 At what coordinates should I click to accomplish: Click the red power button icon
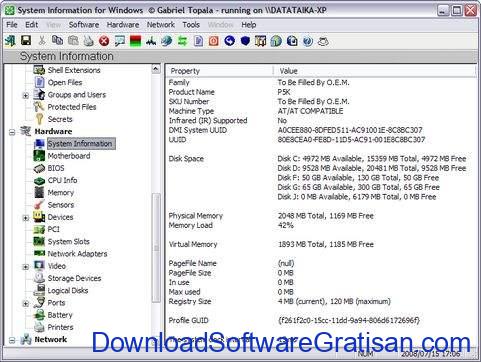point(214,41)
